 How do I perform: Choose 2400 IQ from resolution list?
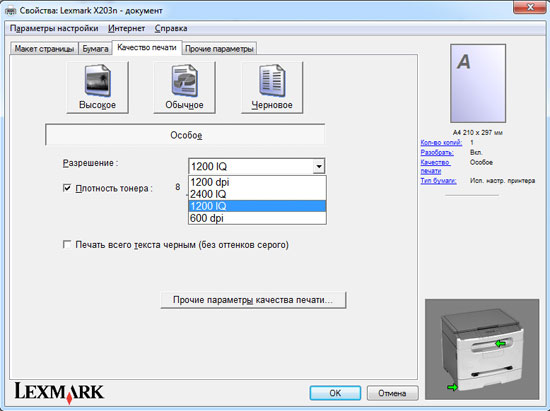257,194
